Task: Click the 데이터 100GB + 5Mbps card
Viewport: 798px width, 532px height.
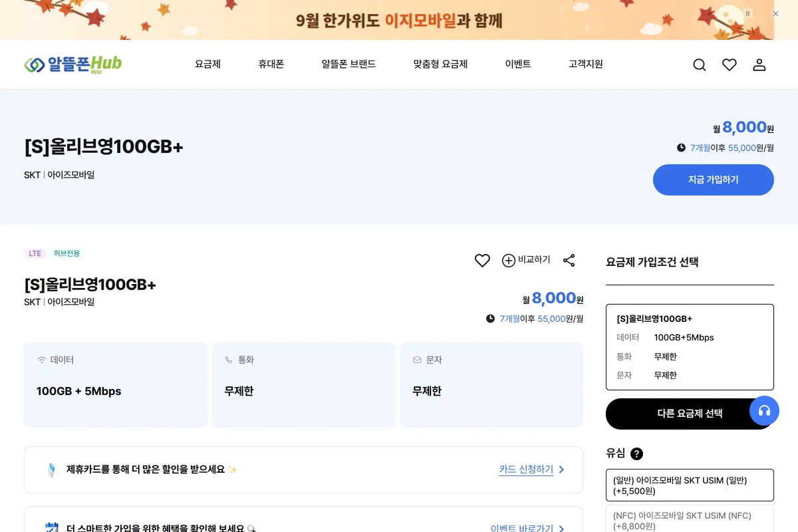Action: pos(116,385)
